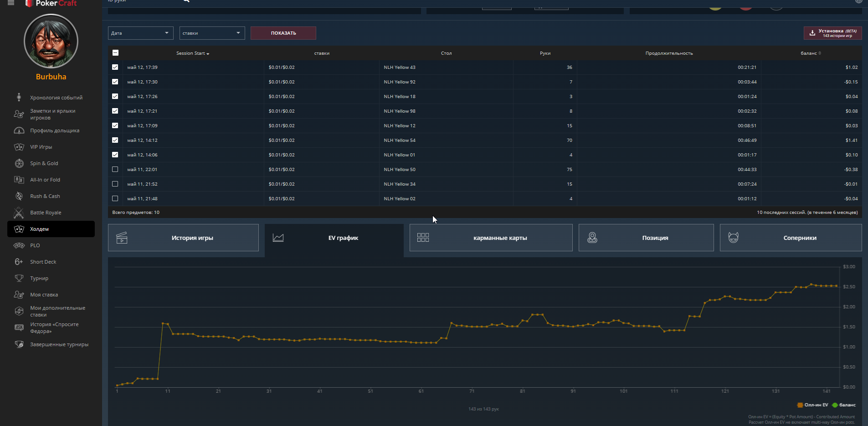
Task: Click the История игры clapperboard icon
Action: click(x=122, y=238)
